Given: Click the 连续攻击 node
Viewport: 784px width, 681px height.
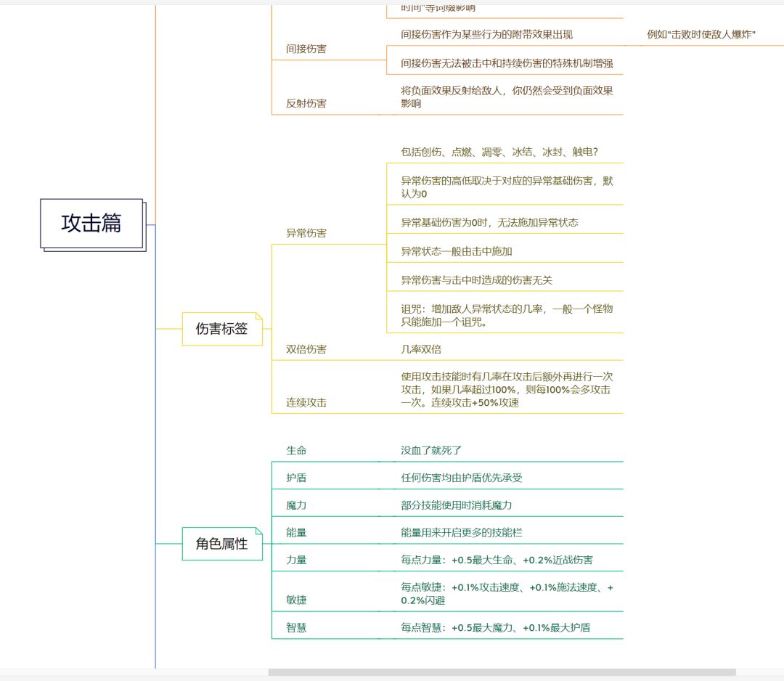Looking at the screenshot, I should (306, 403).
